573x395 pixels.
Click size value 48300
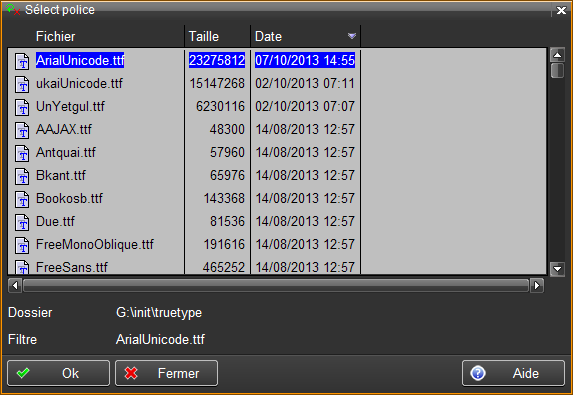(x=227, y=129)
